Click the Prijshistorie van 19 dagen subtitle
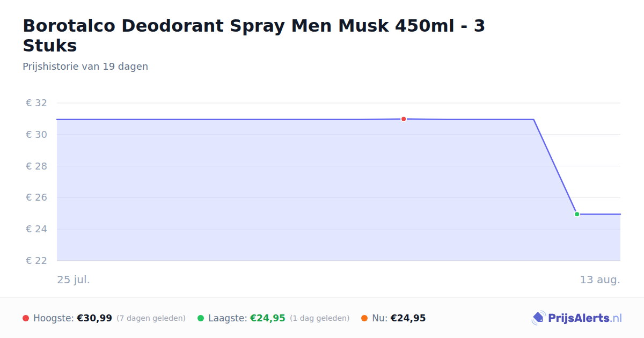The image size is (644, 338). click(85, 67)
